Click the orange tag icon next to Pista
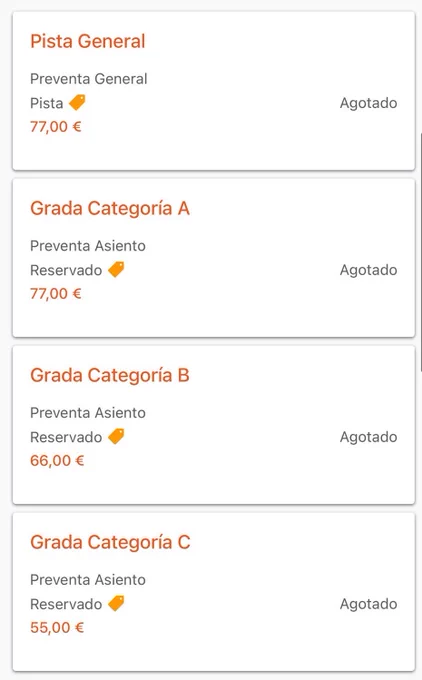Viewport: 422px width, 680px height. 77,103
